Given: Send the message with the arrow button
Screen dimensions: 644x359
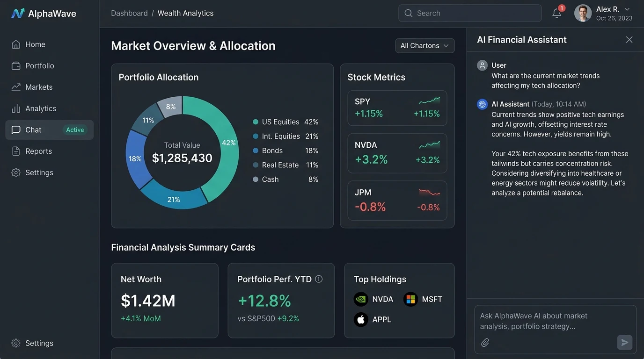Looking at the screenshot, I should pyautogui.click(x=625, y=343).
